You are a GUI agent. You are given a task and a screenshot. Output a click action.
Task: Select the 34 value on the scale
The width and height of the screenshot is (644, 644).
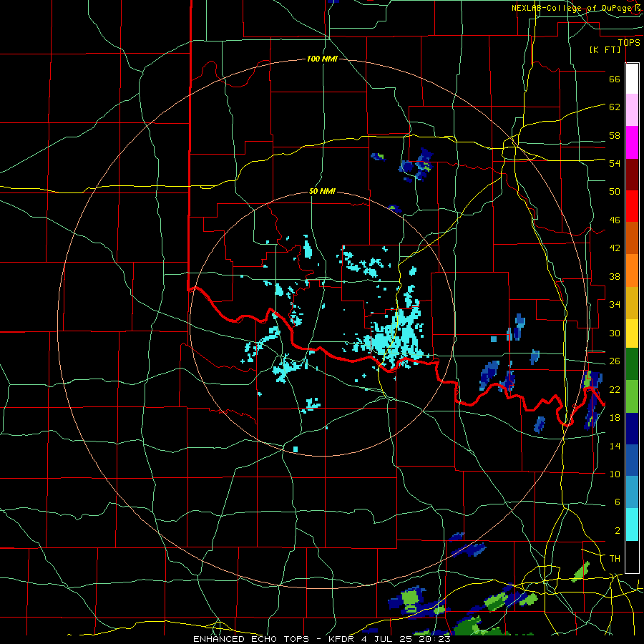click(615, 304)
